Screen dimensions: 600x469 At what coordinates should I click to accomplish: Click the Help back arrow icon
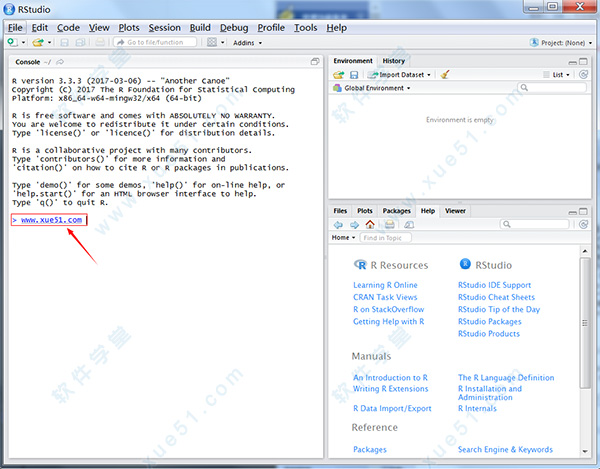point(338,225)
